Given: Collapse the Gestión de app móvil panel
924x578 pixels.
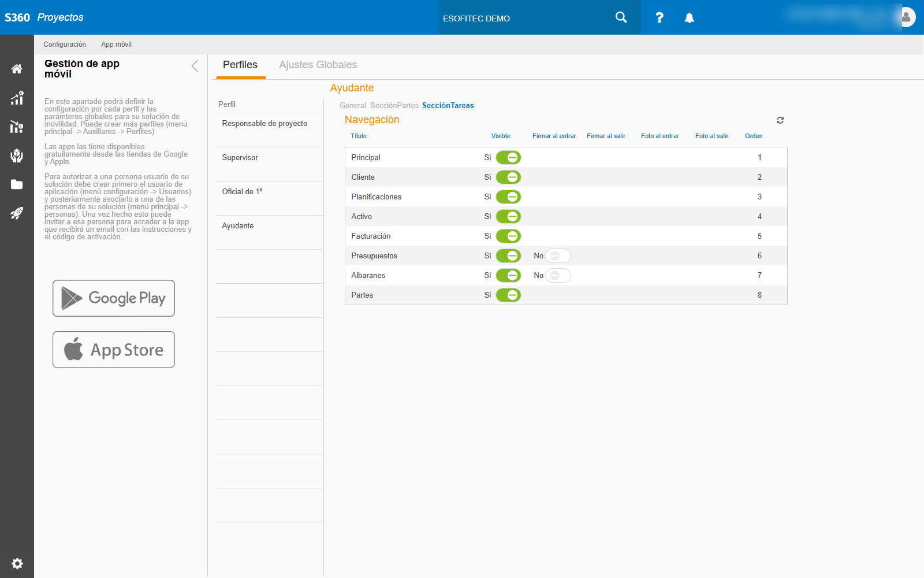Looking at the screenshot, I should tap(195, 66).
